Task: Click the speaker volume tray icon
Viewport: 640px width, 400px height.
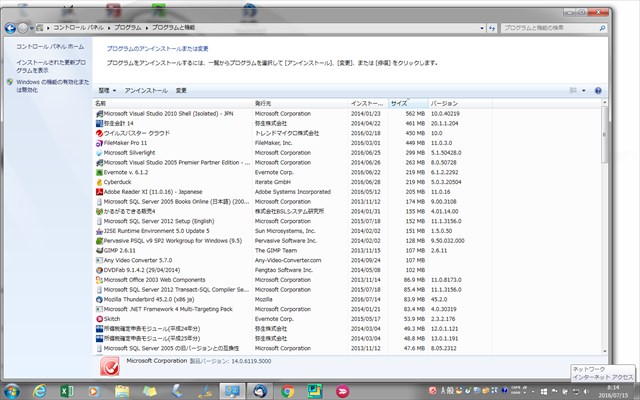Action: (587, 391)
